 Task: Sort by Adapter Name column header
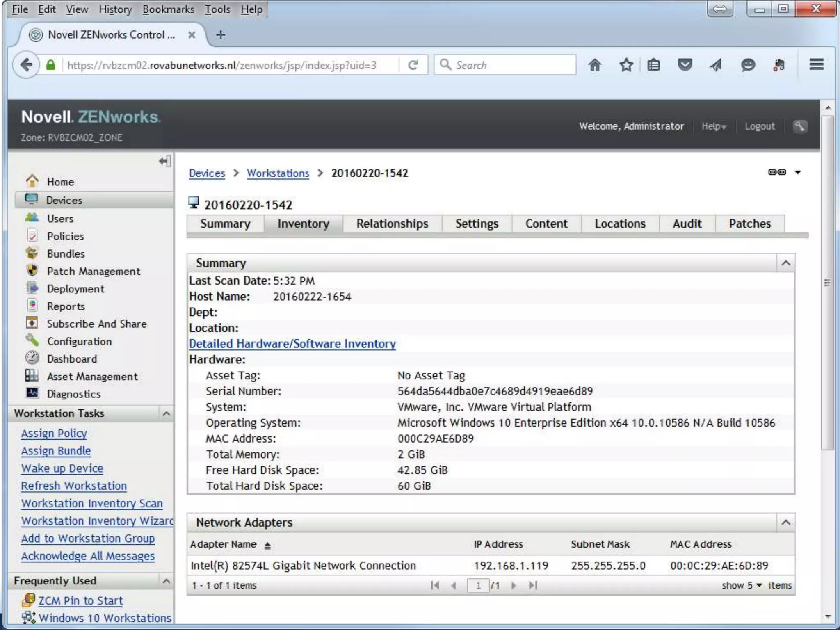pos(224,544)
